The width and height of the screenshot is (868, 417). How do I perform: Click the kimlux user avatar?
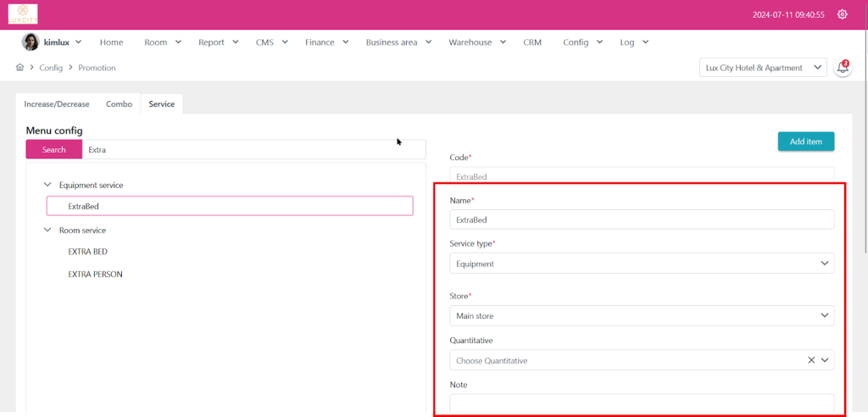[x=31, y=42]
